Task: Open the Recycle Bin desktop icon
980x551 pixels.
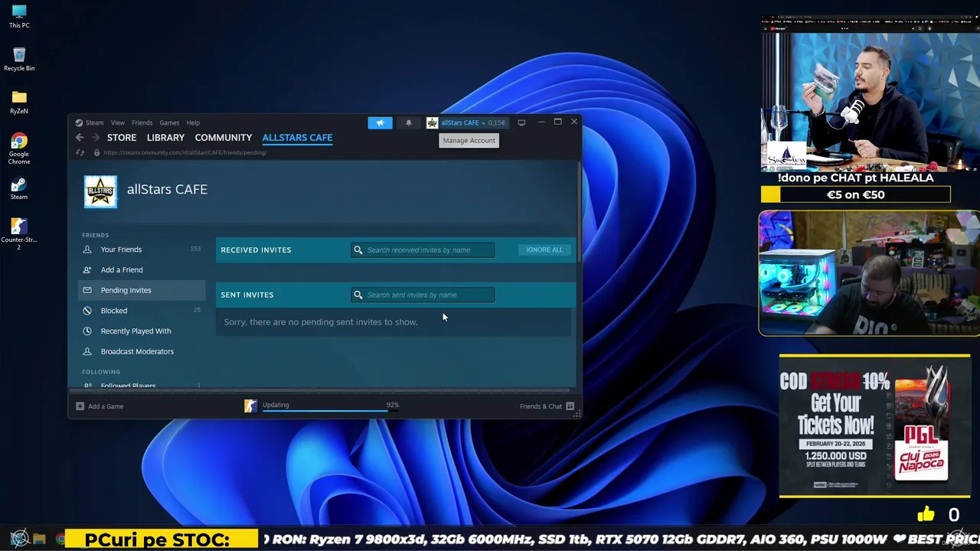Action: pos(19,59)
